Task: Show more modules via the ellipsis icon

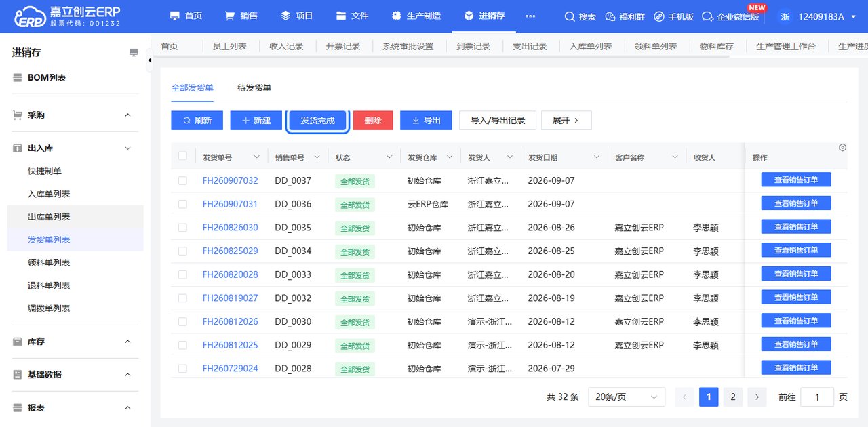Action: (530, 16)
